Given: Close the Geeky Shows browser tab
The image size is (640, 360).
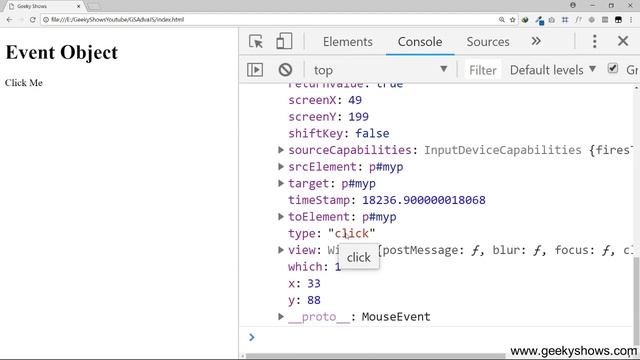Looking at the screenshot, I should coord(78,6).
